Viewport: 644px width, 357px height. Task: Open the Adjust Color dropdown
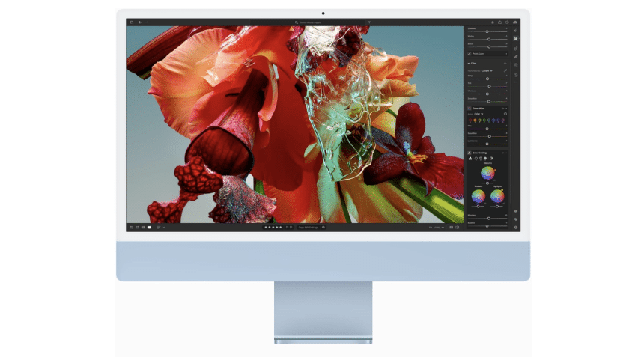[479, 114]
